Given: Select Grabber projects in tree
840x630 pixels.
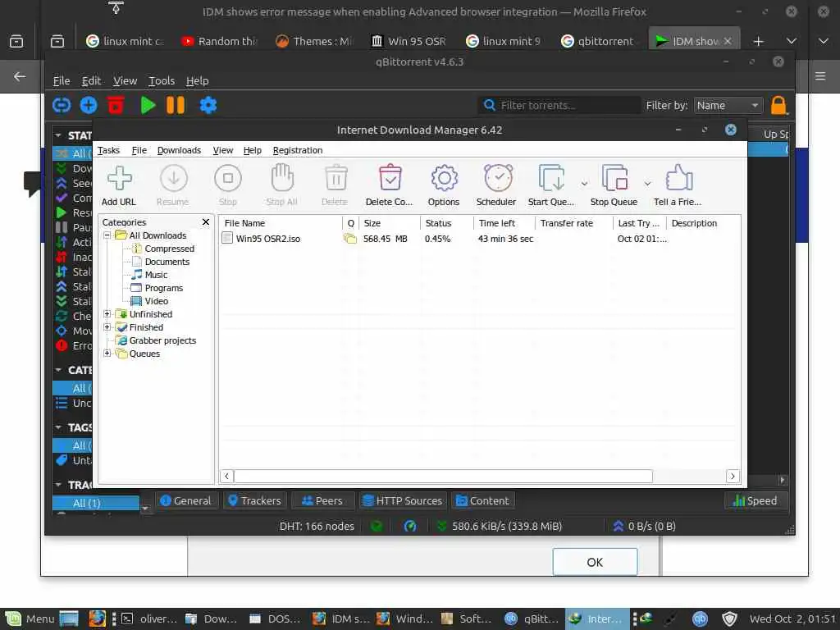Looking at the screenshot, I should [x=162, y=340].
